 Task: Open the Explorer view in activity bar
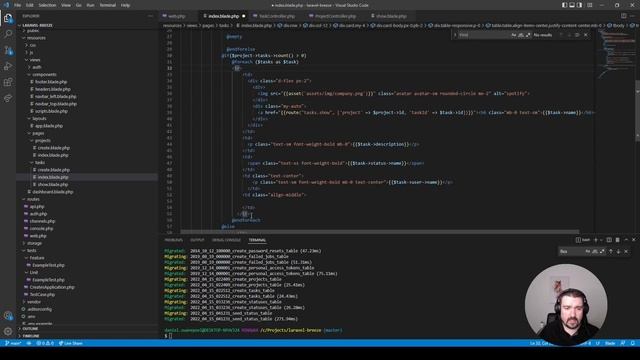pos(8,18)
